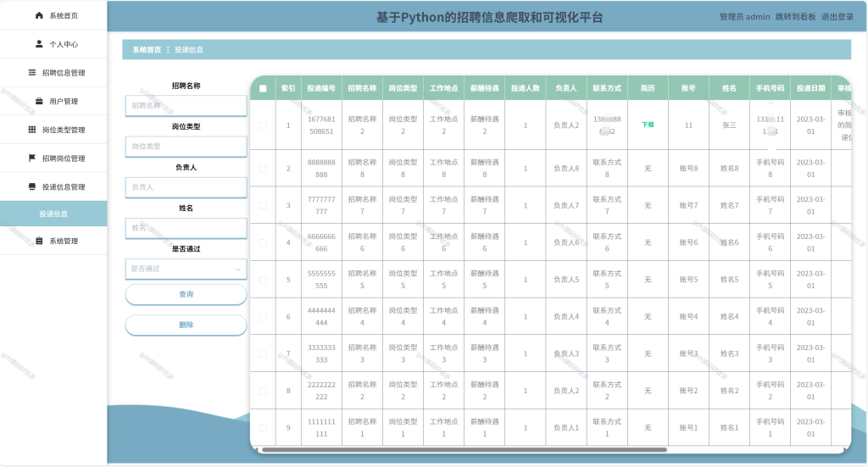868x467 pixels.
Task: Click the 下载 resume link in row 1
Action: click(648, 125)
